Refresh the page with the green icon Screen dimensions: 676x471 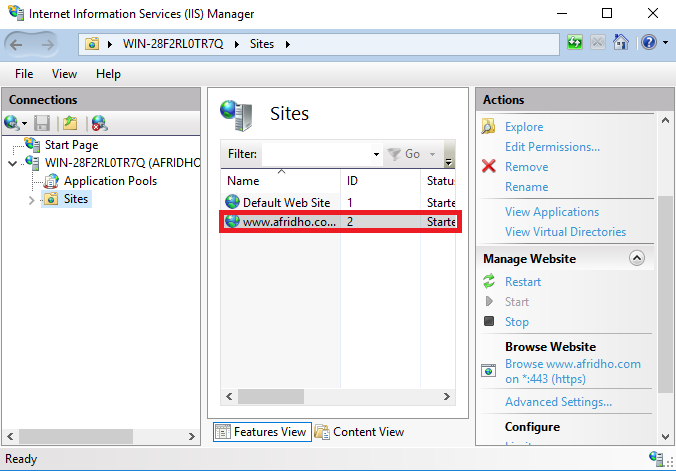point(575,43)
